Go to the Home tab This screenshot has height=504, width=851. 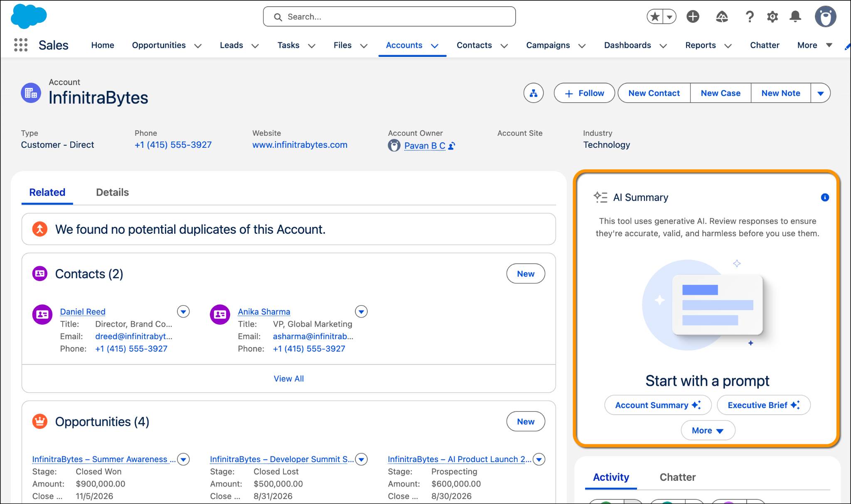(x=103, y=45)
